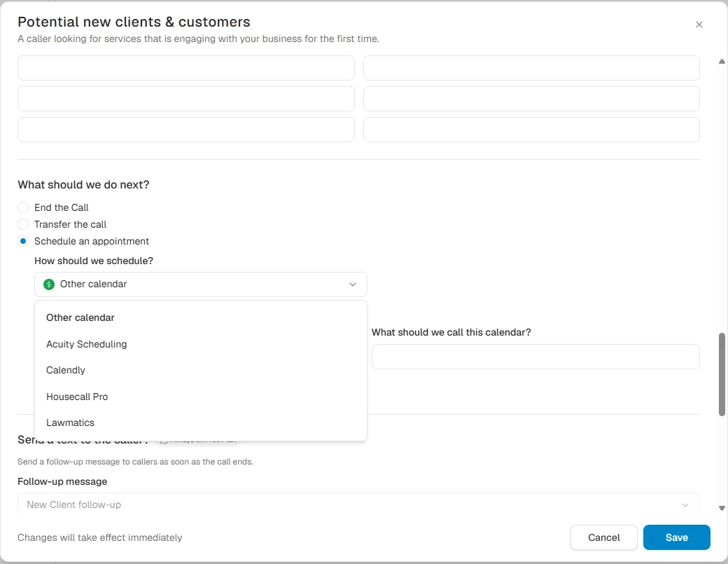Viewport: 728px width, 564px height.
Task: Select the End the Call option
Action: (22, 207)
